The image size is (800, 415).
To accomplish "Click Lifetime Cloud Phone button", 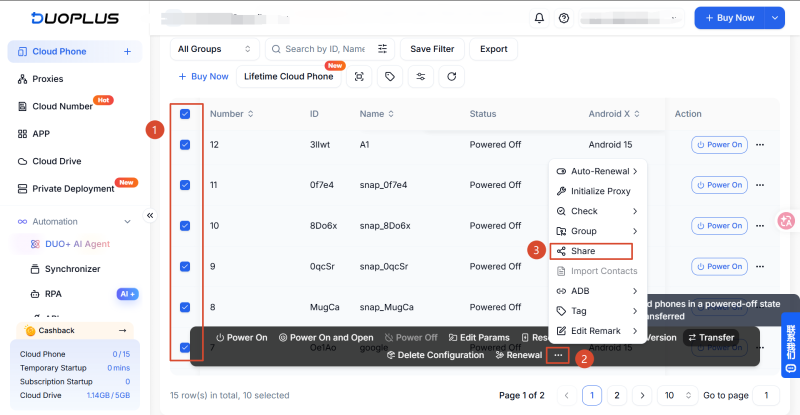I will 288,77.
